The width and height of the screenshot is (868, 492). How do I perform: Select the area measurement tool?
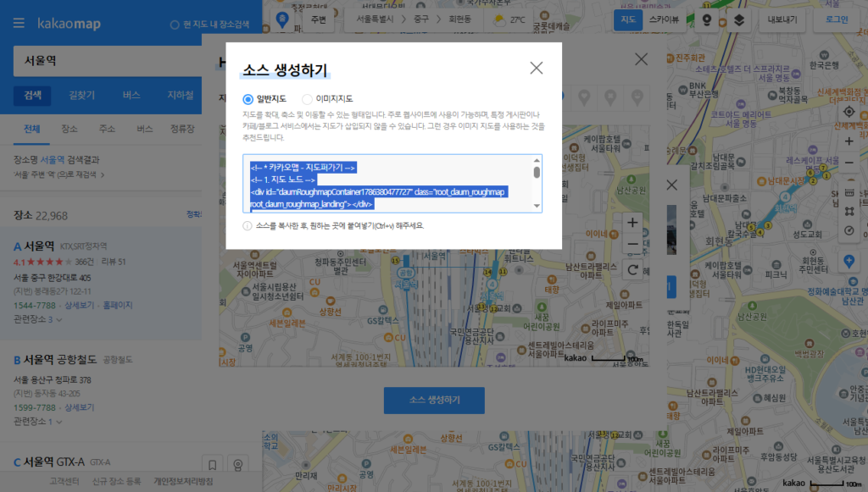tap(849, 212)
